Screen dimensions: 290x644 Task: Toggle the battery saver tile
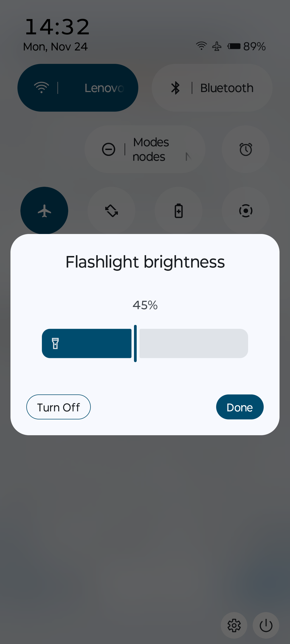[179, 211]
